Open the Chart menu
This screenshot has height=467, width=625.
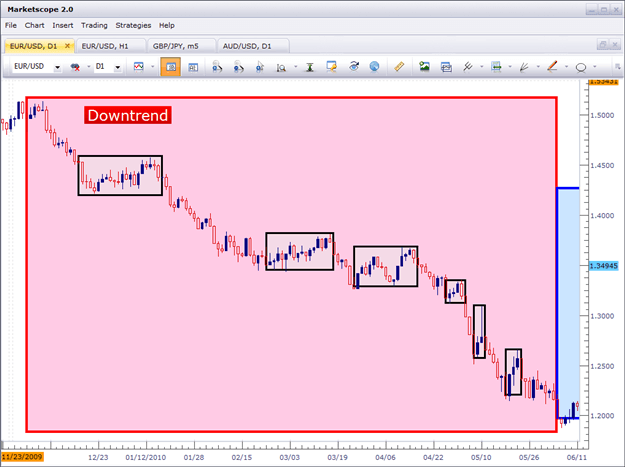click(x=34, y=26)
